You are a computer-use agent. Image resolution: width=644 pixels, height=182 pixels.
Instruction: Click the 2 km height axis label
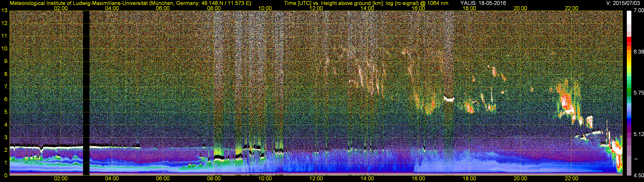tap(6, 150)
